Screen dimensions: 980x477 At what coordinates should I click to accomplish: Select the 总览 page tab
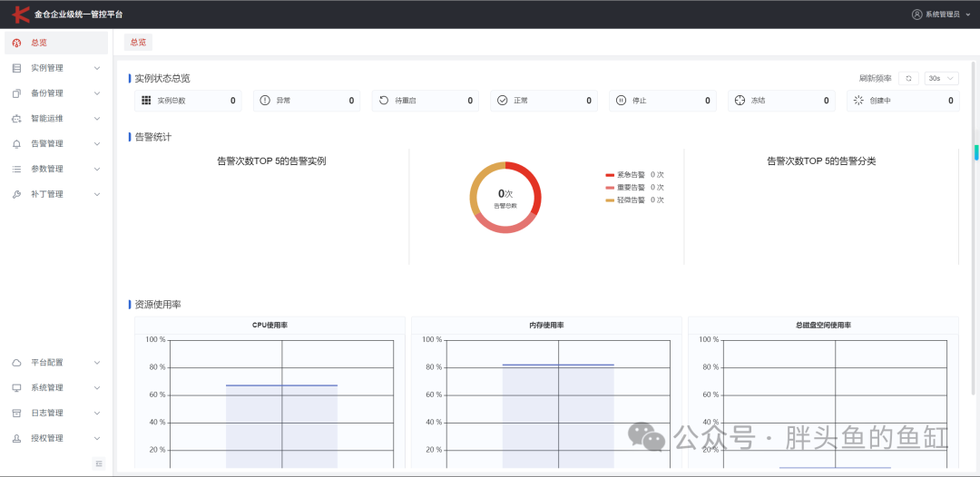[138, 43]
